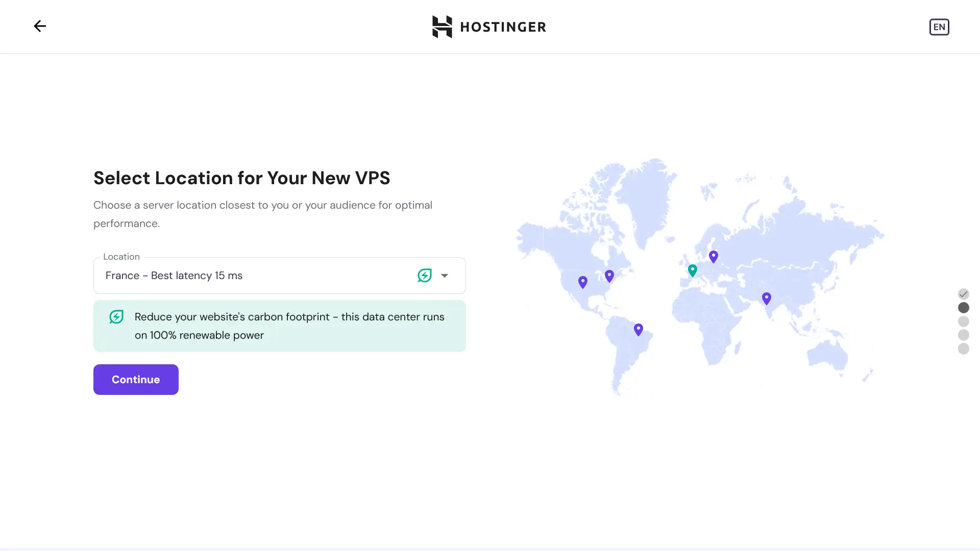This screenshot has height=551, width=980.
Task: Expand the Location dropdown arrow
Action: [445, 275]
